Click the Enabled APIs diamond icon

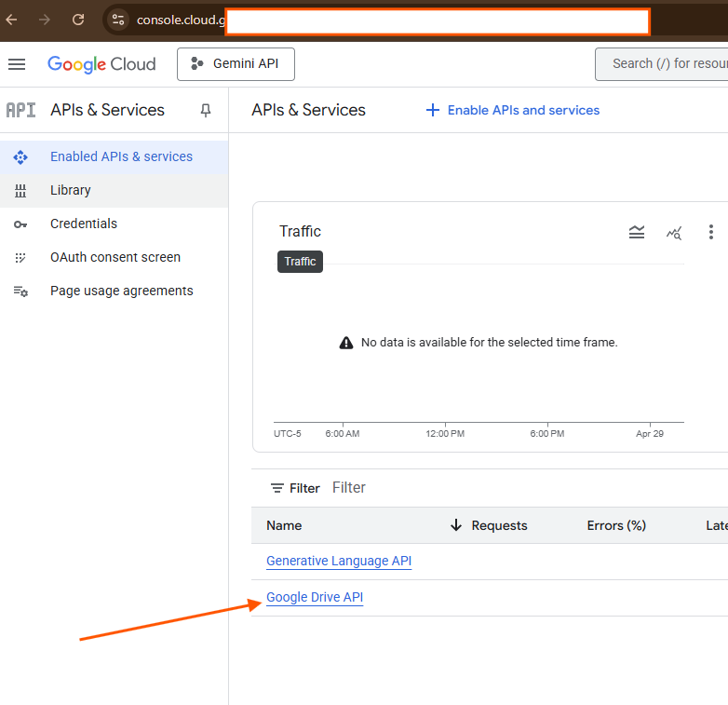pos(20,157)
